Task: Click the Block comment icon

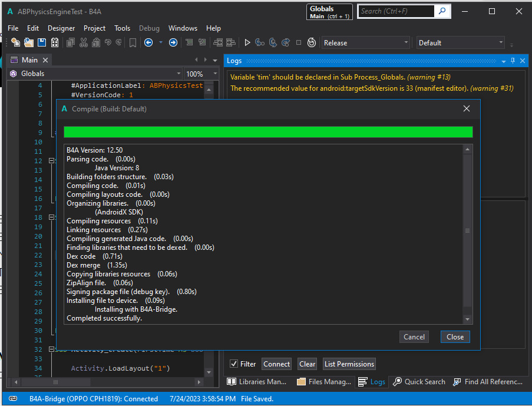Action: click(x=189, y=42)
